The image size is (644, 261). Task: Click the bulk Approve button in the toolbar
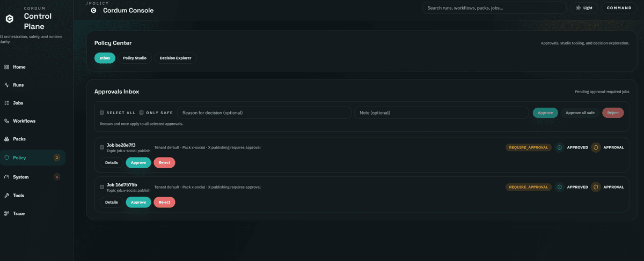545,113
